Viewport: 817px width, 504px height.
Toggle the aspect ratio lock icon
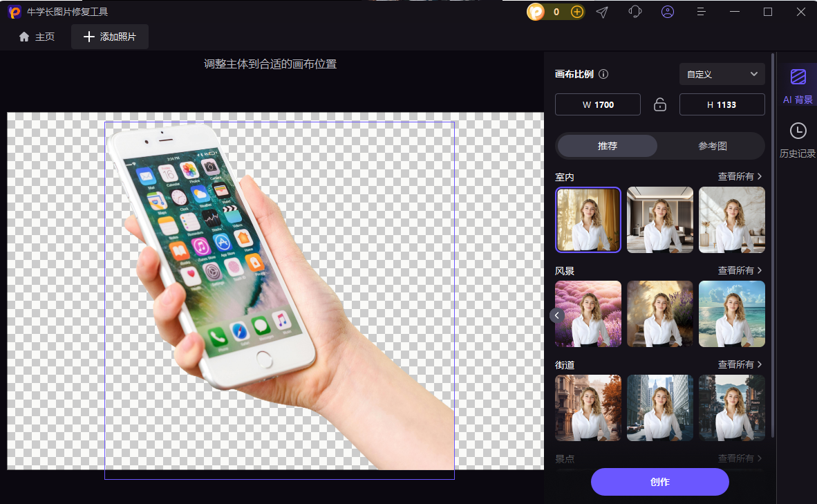659,105
